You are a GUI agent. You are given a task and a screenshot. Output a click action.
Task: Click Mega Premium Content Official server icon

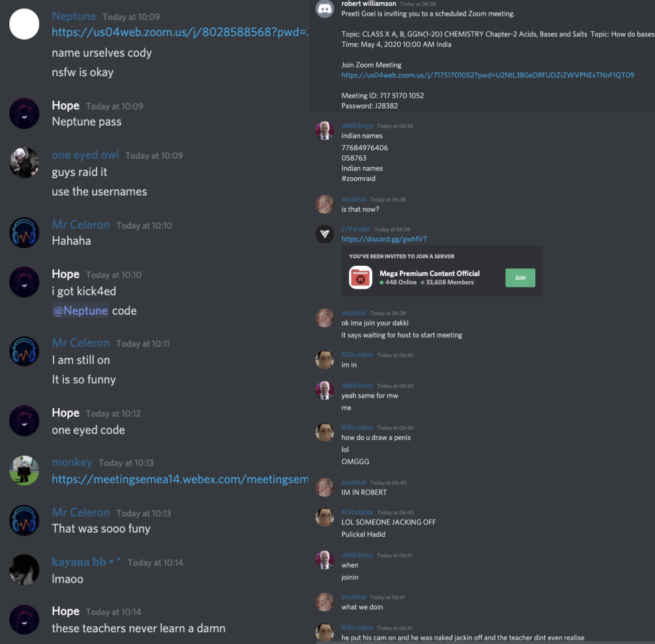point(360,278)
